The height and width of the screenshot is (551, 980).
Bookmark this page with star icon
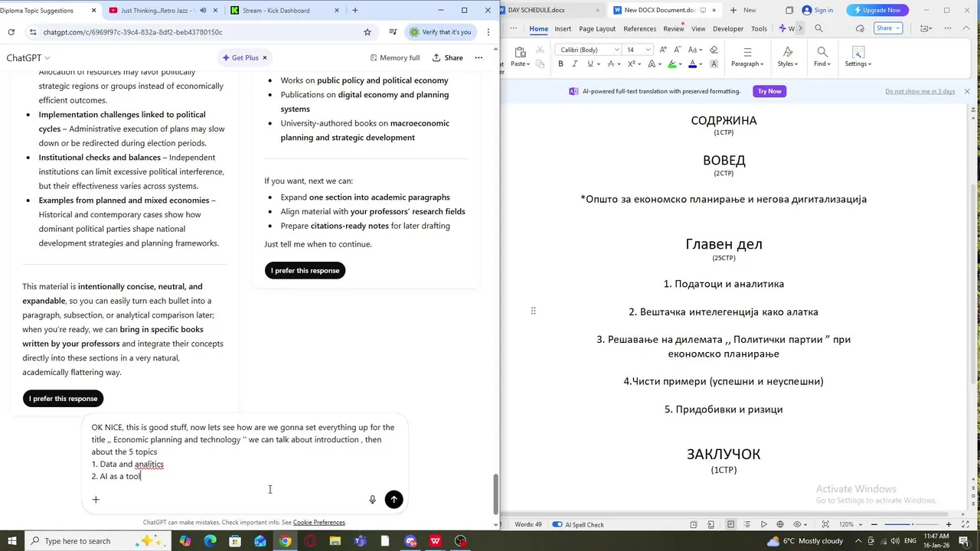pos(367,32)
